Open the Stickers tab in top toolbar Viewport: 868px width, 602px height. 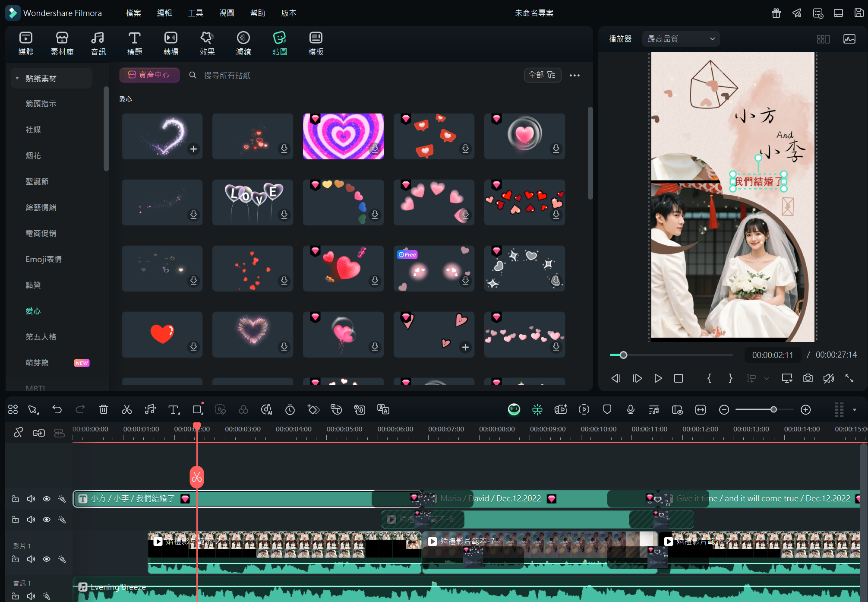coord(279,43)
